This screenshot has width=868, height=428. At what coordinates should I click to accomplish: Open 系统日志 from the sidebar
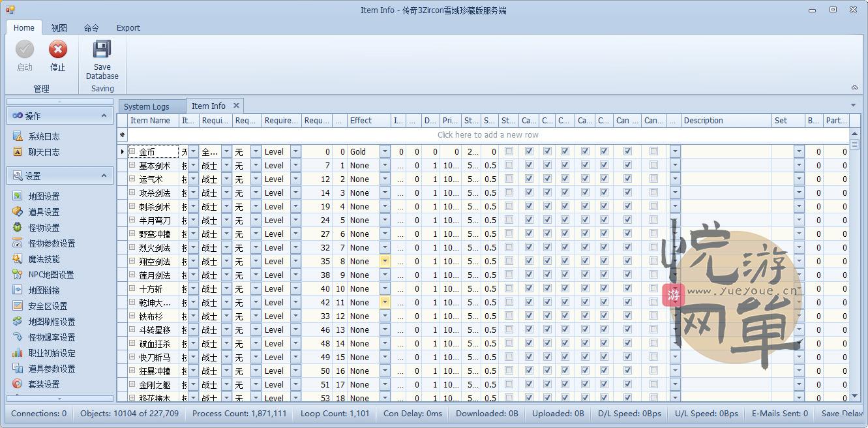(x=43, y=136)
